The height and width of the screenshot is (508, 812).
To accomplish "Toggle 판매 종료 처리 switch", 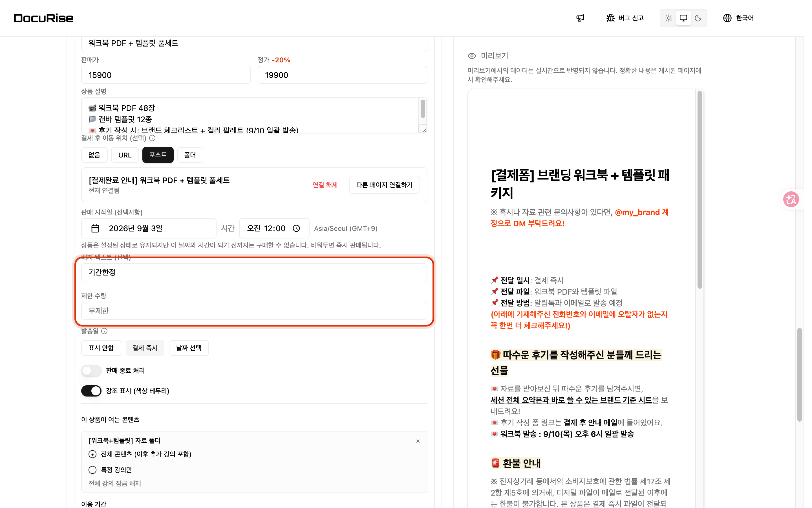I will (x=91, y=371).
